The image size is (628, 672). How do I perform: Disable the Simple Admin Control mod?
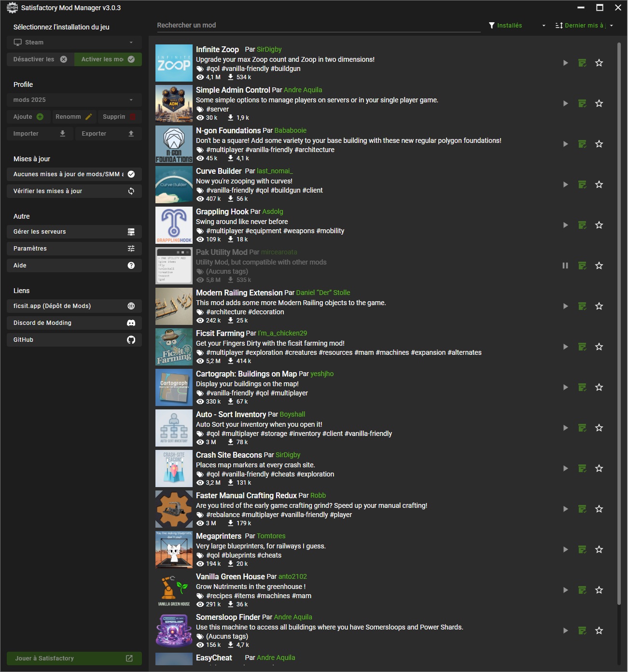[x=565, y=103]
